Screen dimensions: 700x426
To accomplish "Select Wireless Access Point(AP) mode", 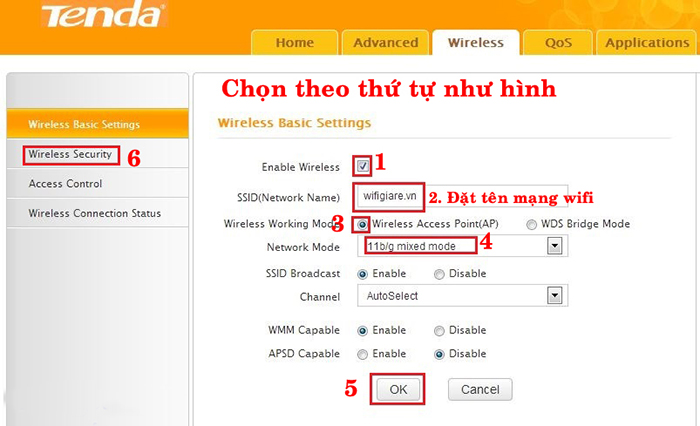I will pyautogui.click(x=362, y=224).
